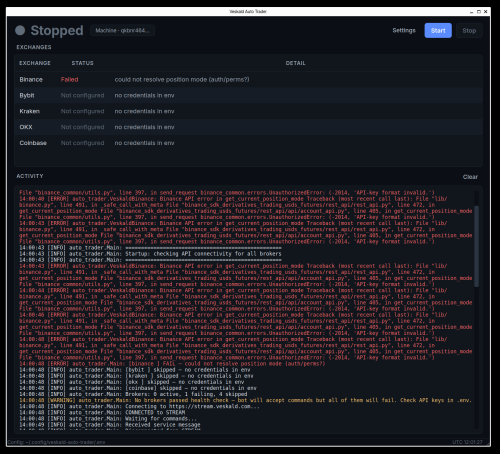This screenshot has height=454, width=500.
Task: Select the Binance exchange row name
Action: pyautogui.click(x=31, y=79)
